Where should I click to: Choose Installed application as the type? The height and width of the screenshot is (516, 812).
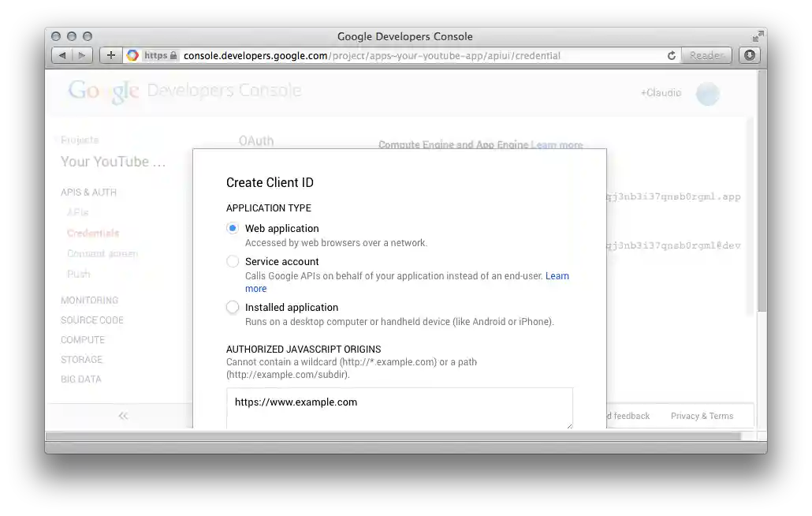(x=233, y=307)
